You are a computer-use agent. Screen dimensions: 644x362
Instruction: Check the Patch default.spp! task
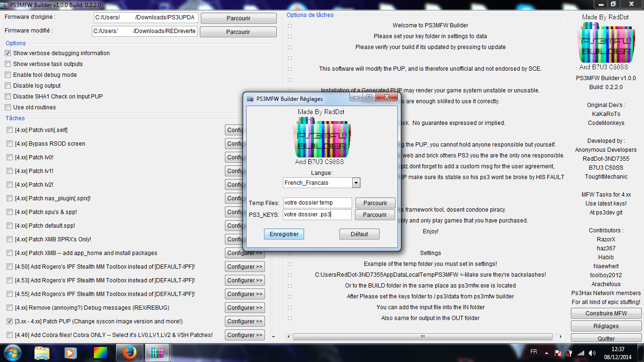coord(10,226)
